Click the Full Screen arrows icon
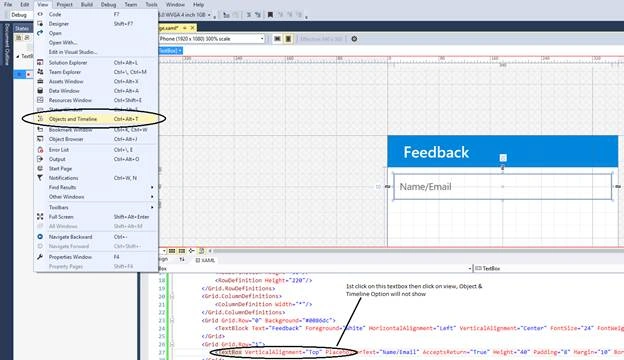624x360 pixels. coord(40,217)
